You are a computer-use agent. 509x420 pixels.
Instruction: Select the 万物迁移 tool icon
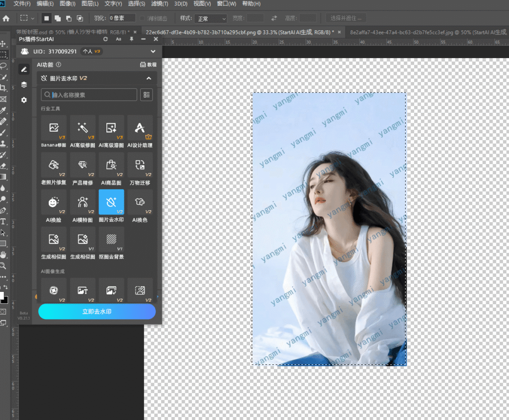click(x=140, y=165)
